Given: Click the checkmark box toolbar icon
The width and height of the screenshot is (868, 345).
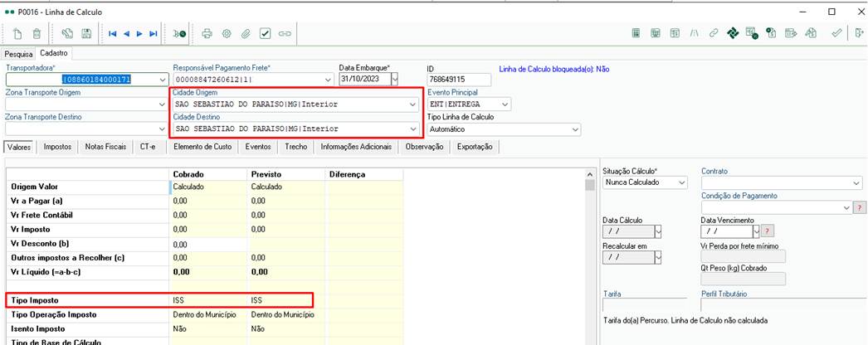Looking at the screenshot, I should [266, 34].
